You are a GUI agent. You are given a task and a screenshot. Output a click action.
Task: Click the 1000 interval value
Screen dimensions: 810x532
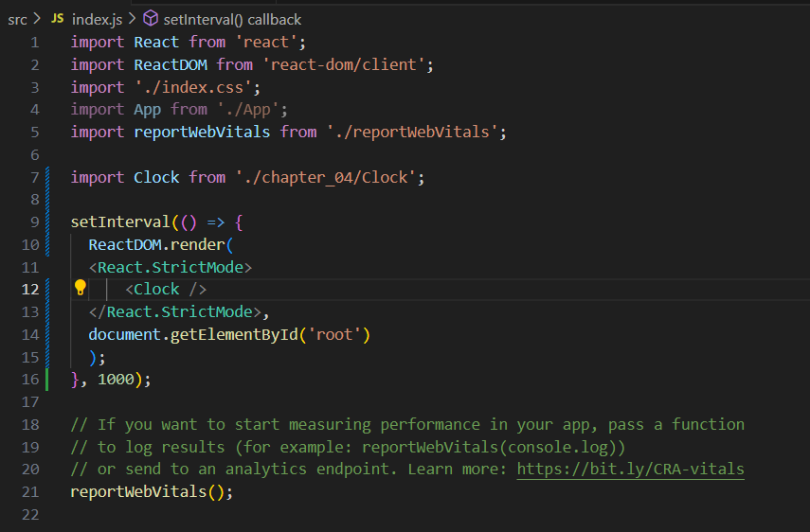coord(116,380)
